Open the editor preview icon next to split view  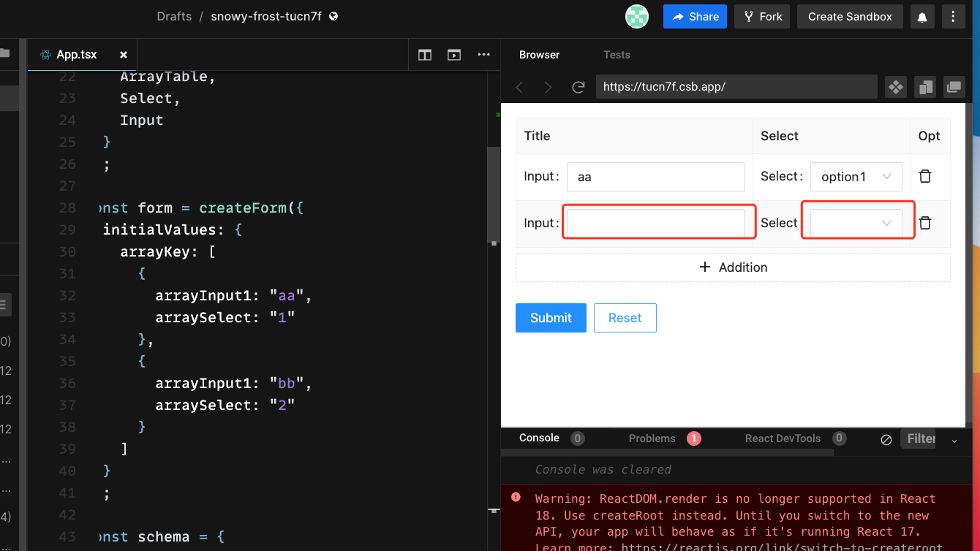coord(454,54)
